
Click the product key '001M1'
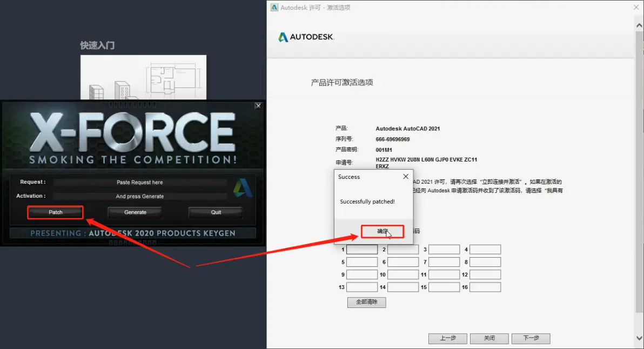click(x=384, y=150)
